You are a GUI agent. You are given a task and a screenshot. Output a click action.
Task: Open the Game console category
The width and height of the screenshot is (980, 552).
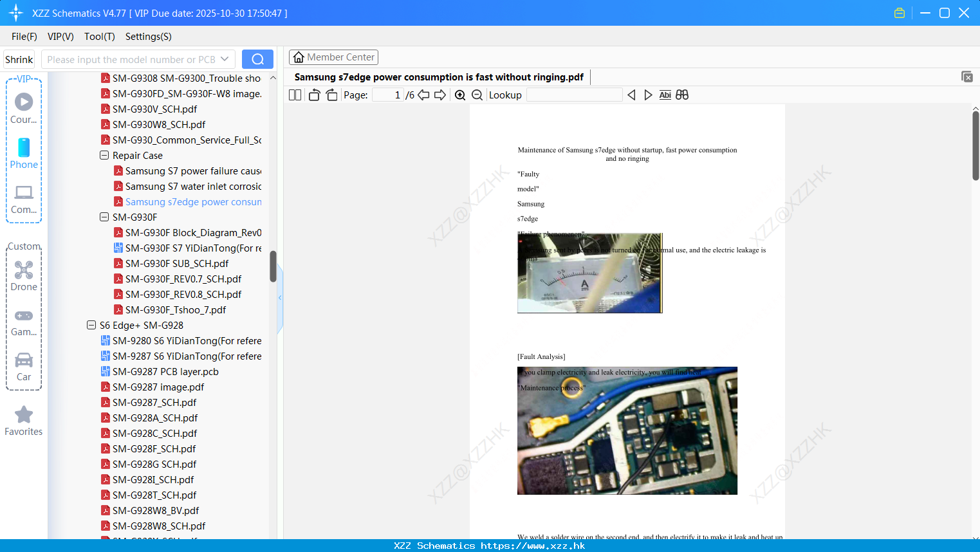click(24, 322)
